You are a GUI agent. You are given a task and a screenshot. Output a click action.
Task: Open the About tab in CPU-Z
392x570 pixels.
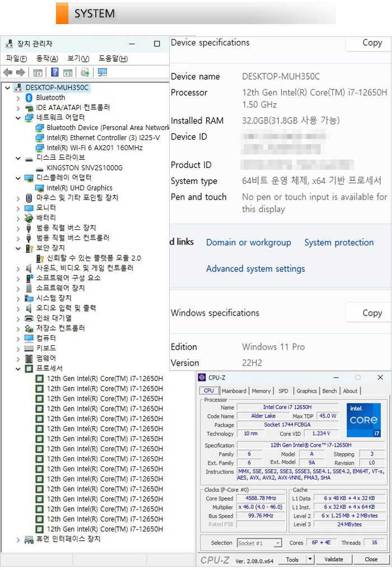pos(350,391)
